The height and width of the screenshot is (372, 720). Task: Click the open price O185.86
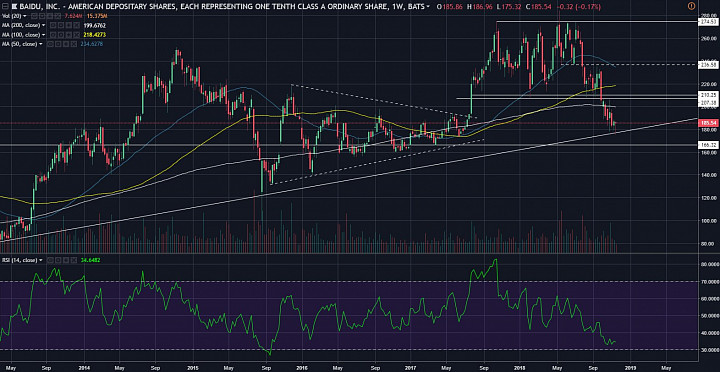450,6
